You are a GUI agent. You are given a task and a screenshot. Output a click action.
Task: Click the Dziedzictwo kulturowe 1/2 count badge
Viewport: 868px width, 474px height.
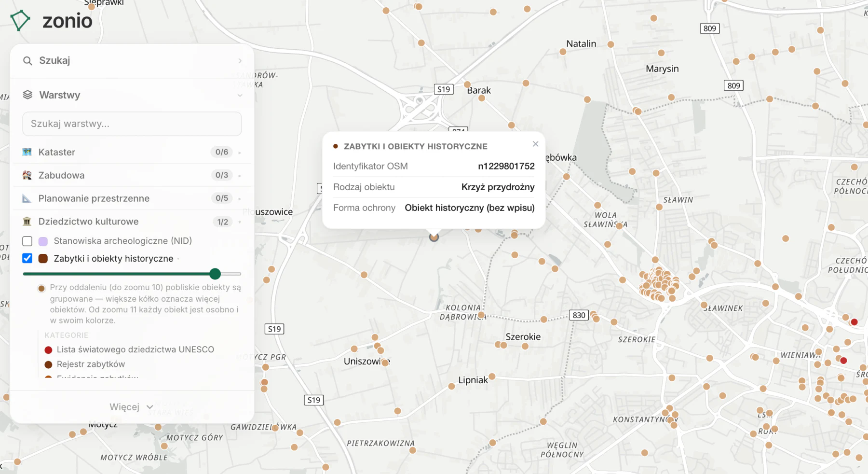point(222,222)
